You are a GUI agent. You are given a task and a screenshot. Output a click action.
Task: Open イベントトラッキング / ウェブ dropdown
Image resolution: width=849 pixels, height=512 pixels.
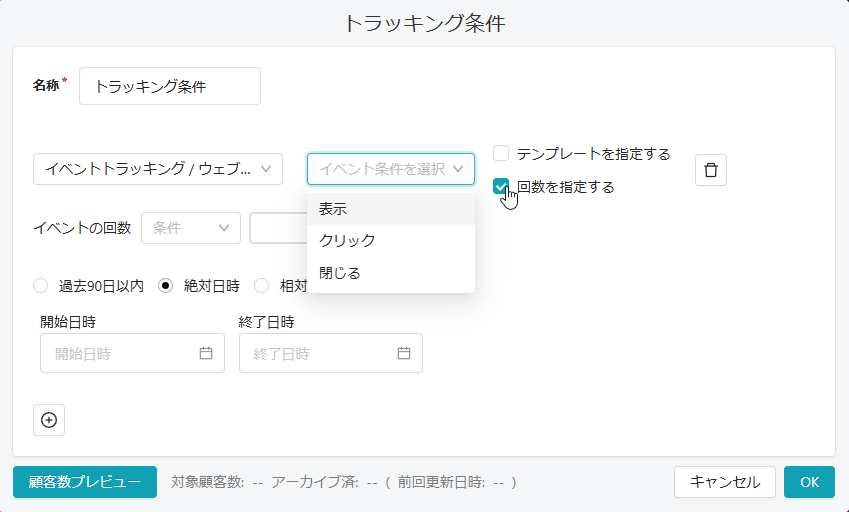click(158, 169)
